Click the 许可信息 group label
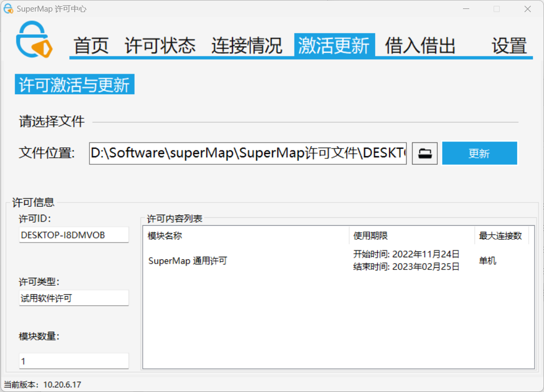Screen dimensions: 544x392 point(33,202)
